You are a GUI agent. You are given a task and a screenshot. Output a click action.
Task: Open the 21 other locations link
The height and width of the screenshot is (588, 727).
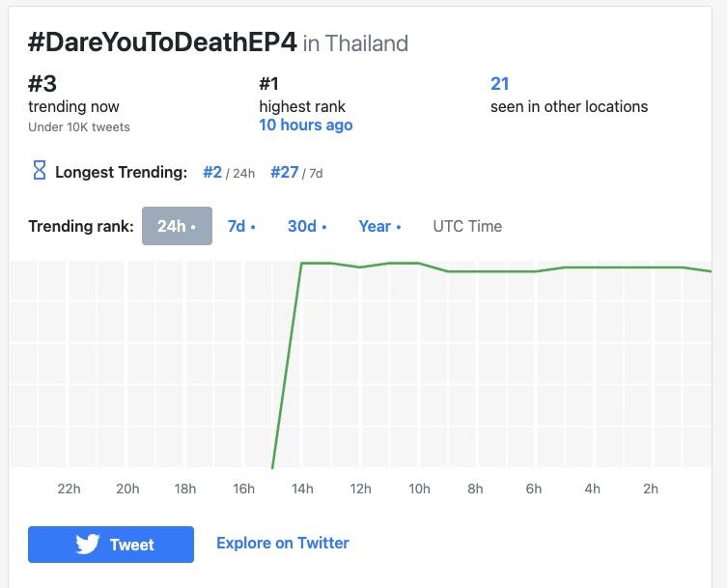point(499,84)
